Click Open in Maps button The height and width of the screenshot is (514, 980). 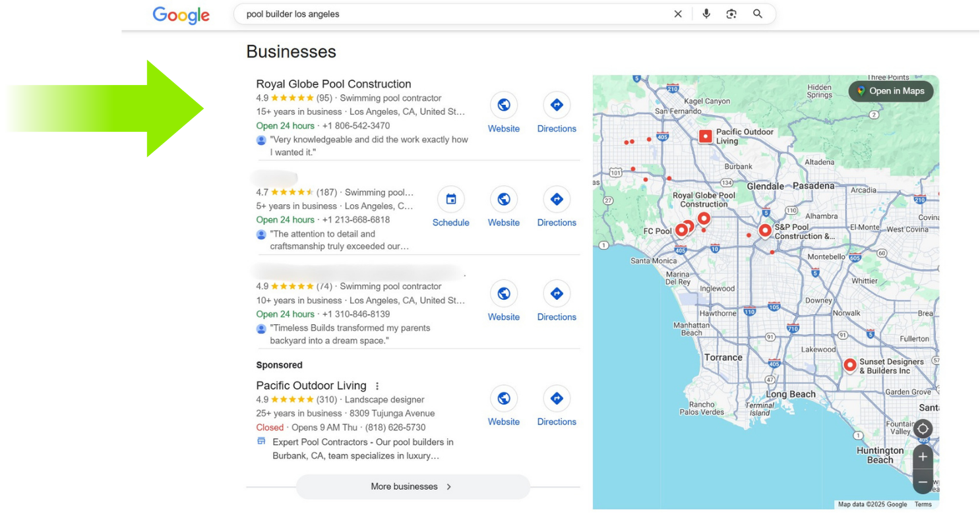(x=891, y=91)
